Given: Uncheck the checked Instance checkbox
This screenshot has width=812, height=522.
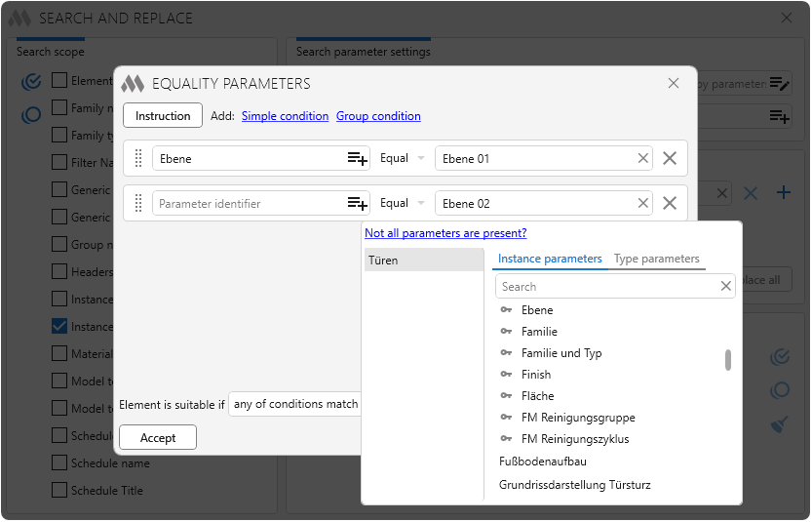Looking at the screenshot, I should [x=59, y=327].
